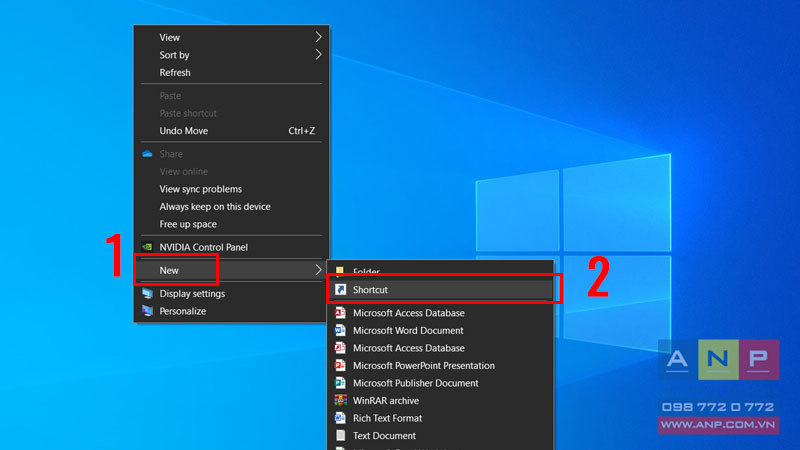Click the Text Document icon

coord(340,435)
